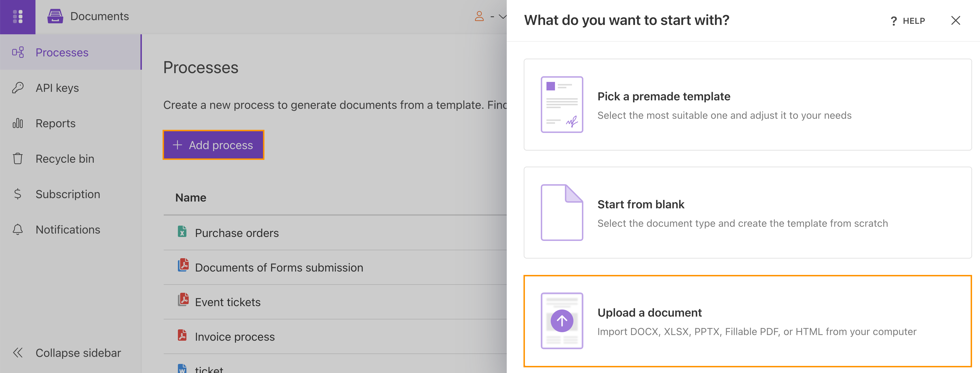Open Recycle bin in the sidebar

[71, 158]
